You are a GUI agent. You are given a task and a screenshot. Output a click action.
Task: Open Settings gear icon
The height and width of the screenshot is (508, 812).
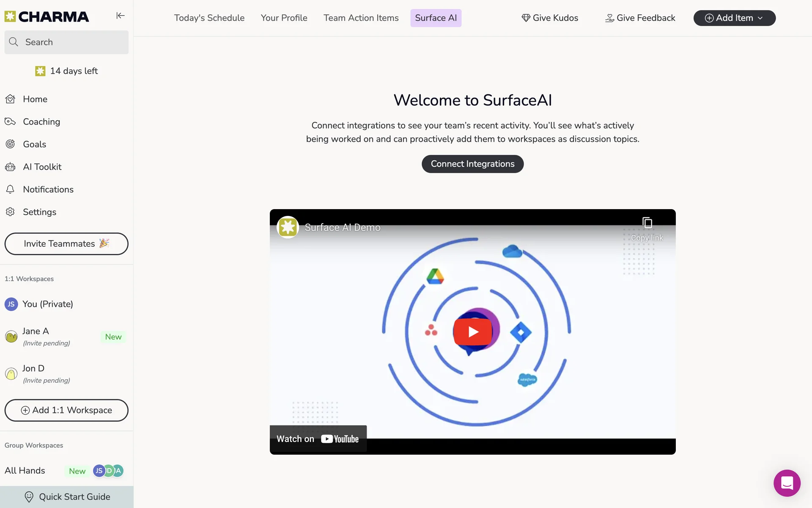(11, 212)
